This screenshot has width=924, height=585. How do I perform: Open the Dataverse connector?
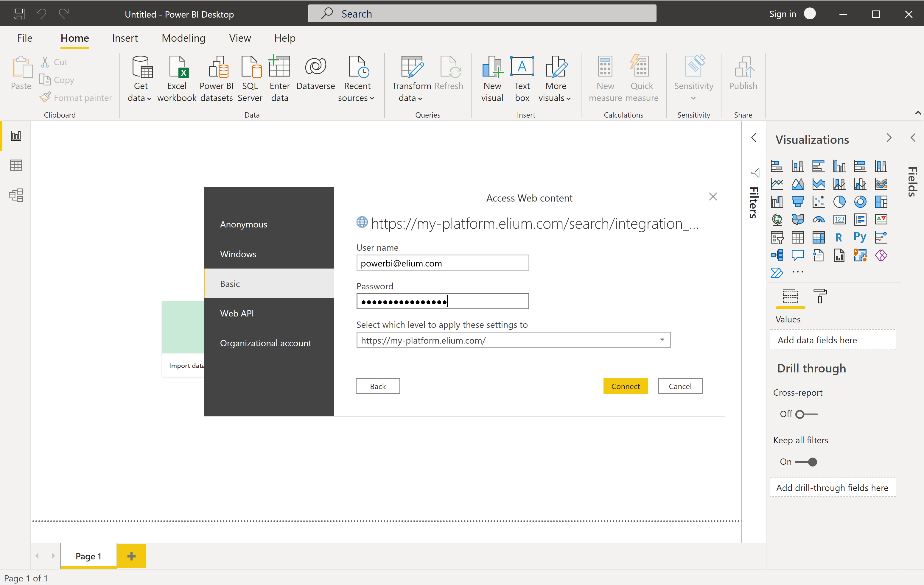click(315, 73)
